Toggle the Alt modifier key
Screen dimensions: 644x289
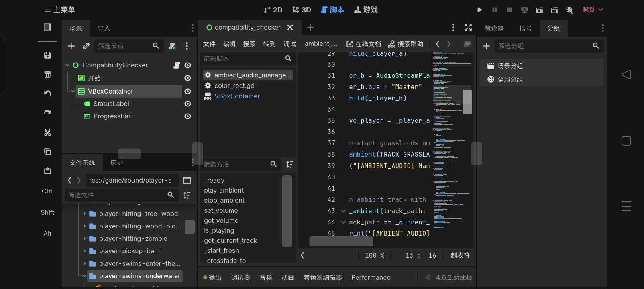[47, 234]
